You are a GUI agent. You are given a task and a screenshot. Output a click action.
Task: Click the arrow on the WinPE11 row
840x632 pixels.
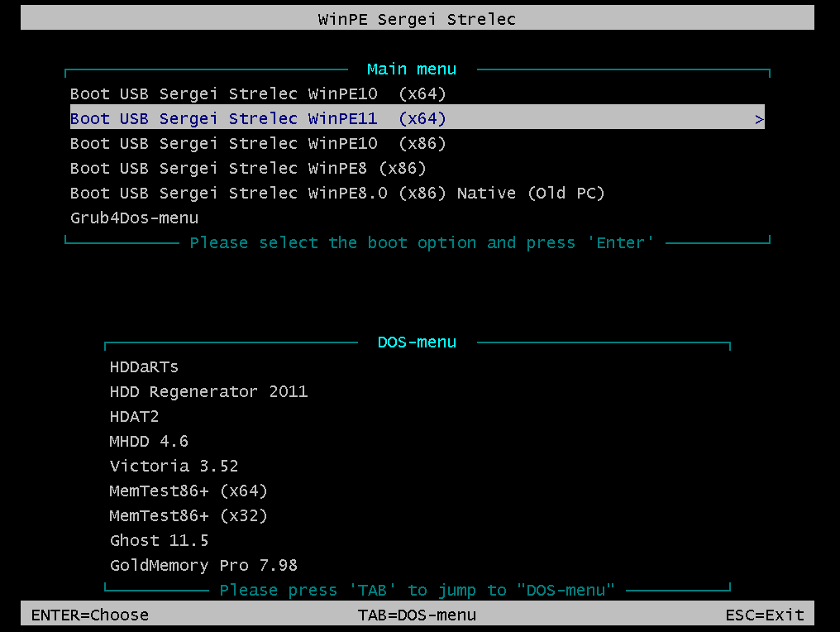click(759, 119)
